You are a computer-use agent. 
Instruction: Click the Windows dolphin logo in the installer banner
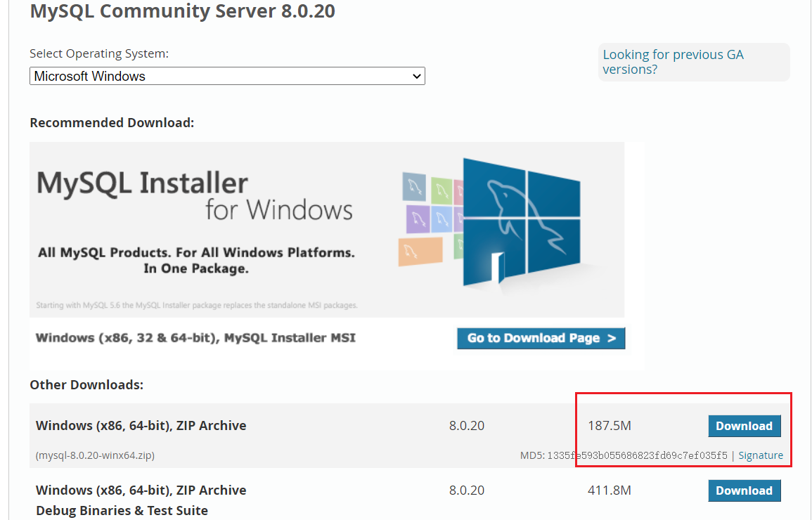(521, 223)
